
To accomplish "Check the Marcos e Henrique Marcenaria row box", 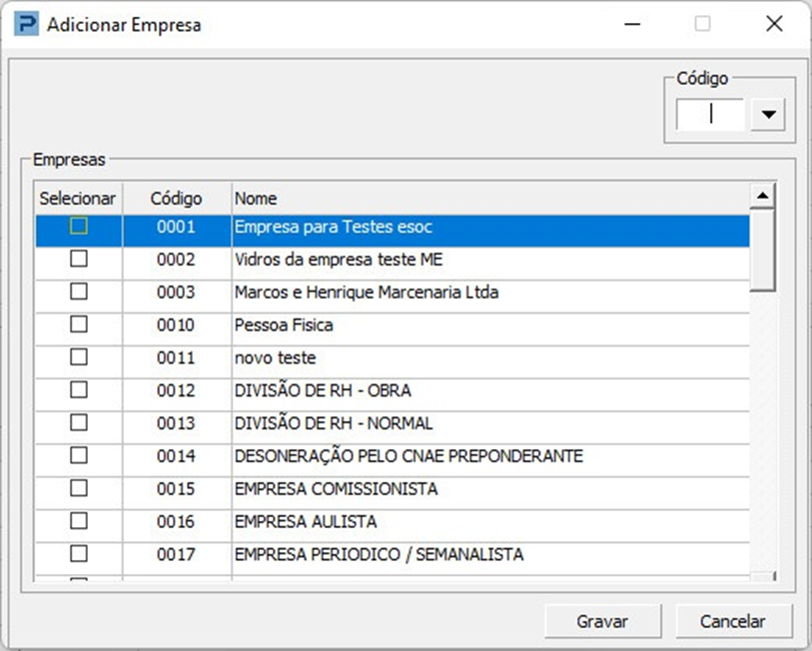I will [x=79, y=292].
